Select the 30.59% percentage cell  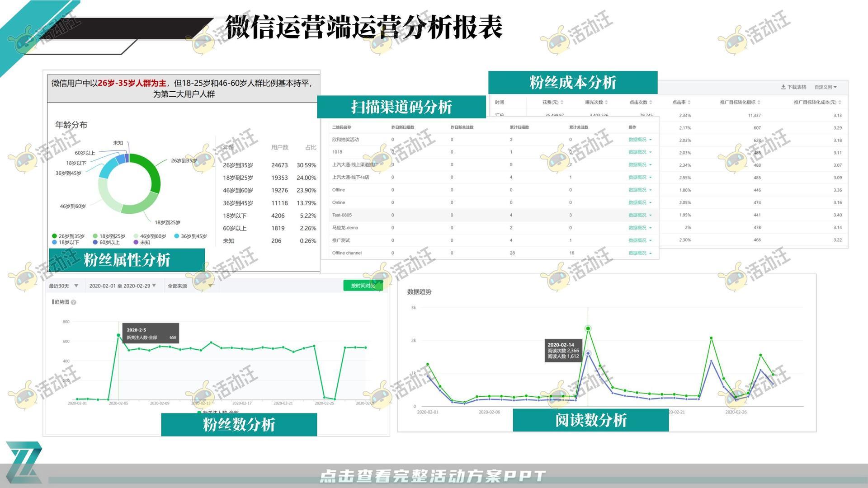pos(307,165)
